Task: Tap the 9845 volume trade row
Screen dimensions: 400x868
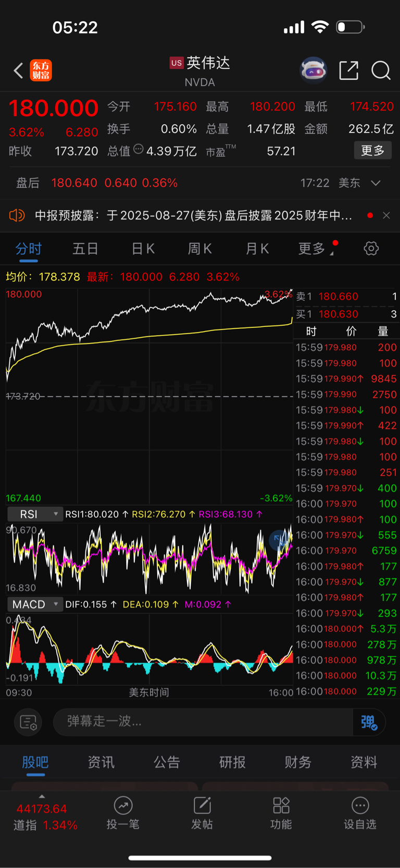Action: pyautogui.click(x=346, y=379)
